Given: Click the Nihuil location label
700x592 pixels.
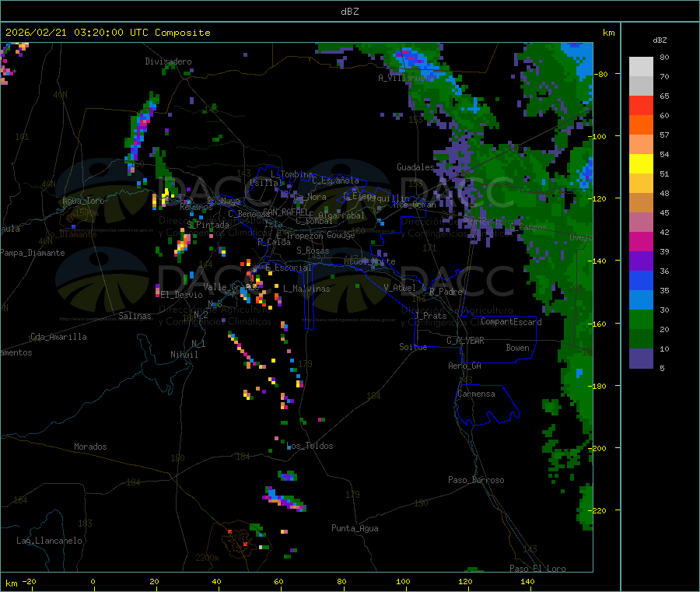Looking at the screenshot, I should pos(184,355).
